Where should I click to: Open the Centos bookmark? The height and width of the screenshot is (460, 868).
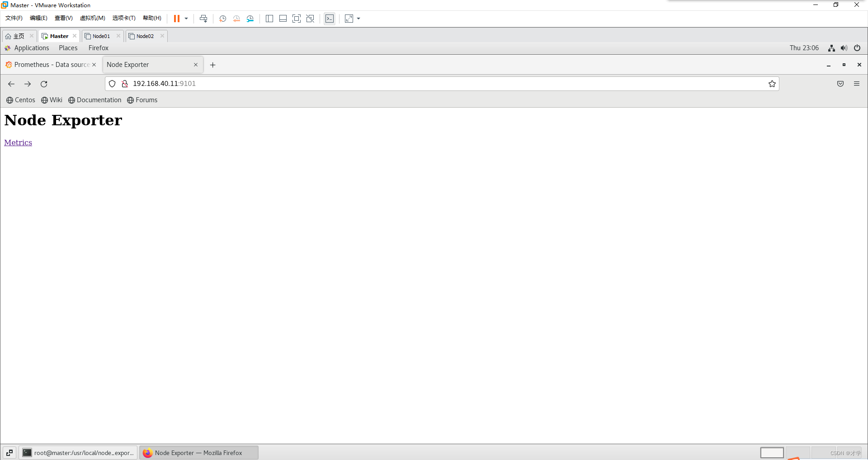point(21,100)
